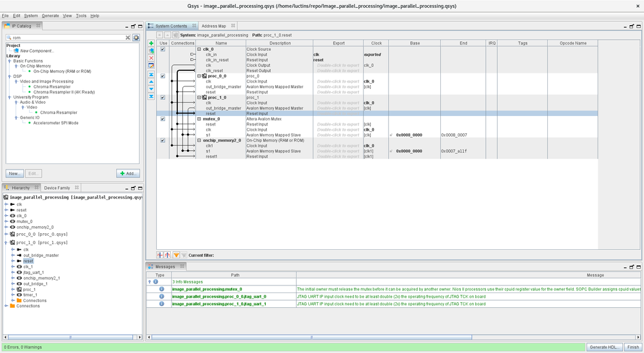Screen dimensions: 644x353
Task: Toggle the Use checkbox for mutex_0
Action: (162, 119)
